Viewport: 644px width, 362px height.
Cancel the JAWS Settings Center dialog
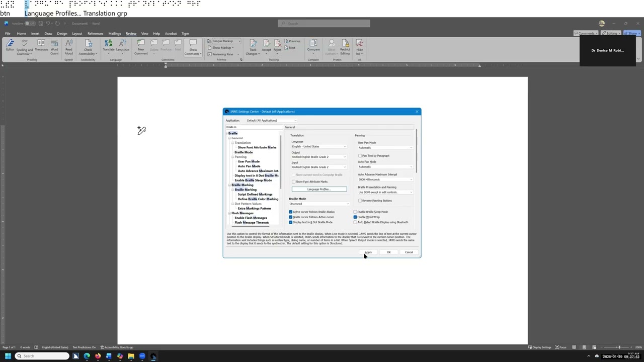click(409, 252)
